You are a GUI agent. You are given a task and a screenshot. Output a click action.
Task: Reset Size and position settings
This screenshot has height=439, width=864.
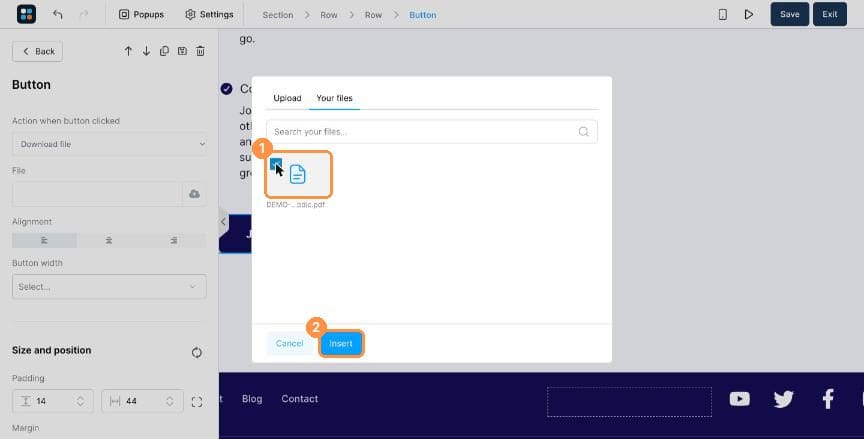click(197, 353)
